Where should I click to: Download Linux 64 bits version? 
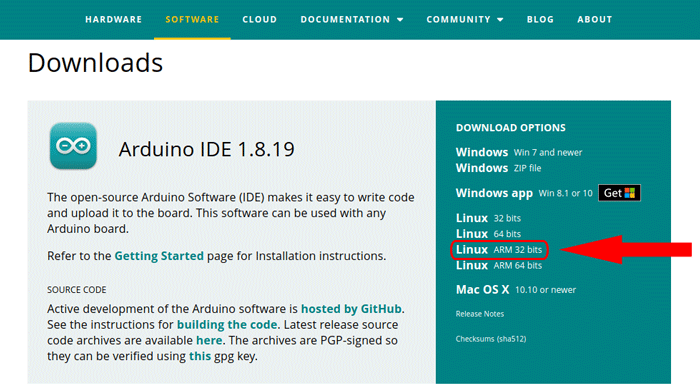tap(488, 233)
